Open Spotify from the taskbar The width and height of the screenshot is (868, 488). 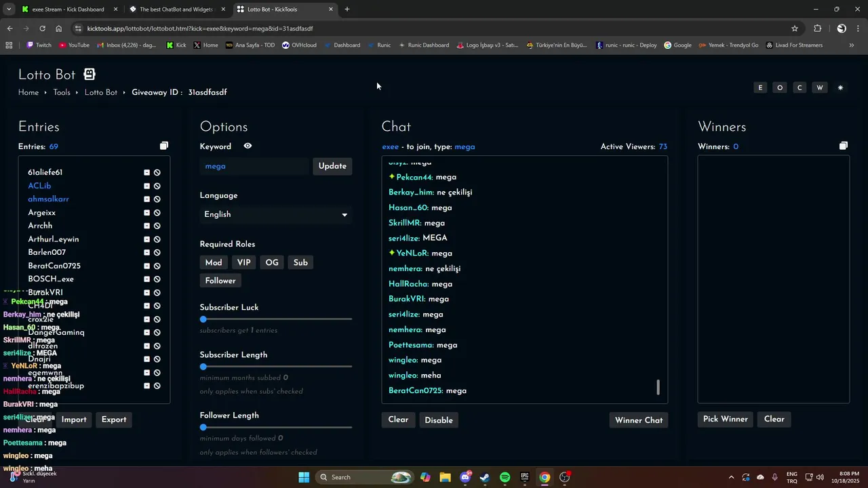pos(505,477)
